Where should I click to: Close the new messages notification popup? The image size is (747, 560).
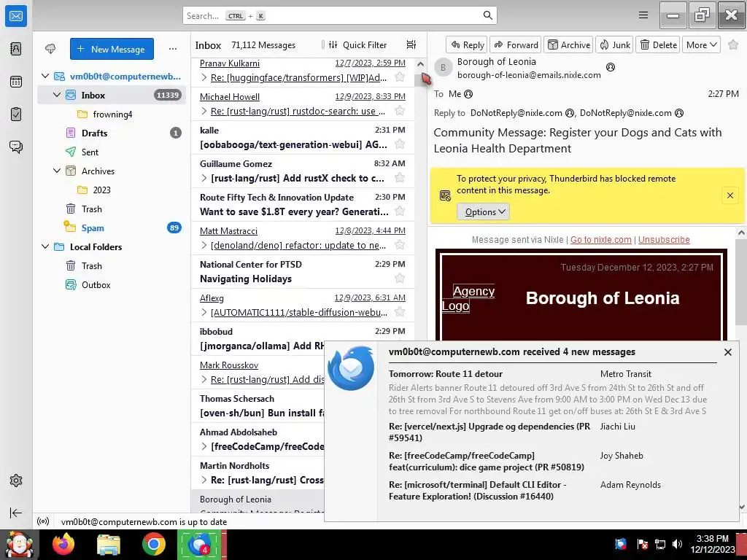(x=727, y=352)
